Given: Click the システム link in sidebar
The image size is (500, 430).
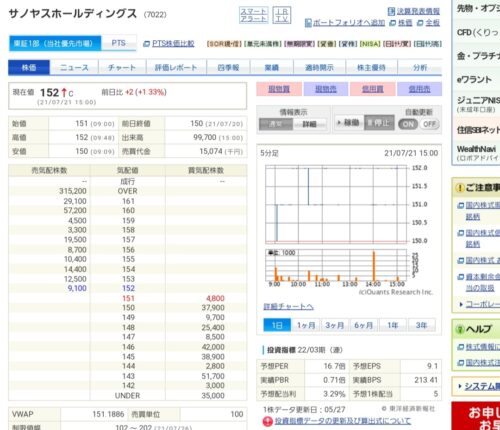Looking at the screenshot, I should [482, 386].
